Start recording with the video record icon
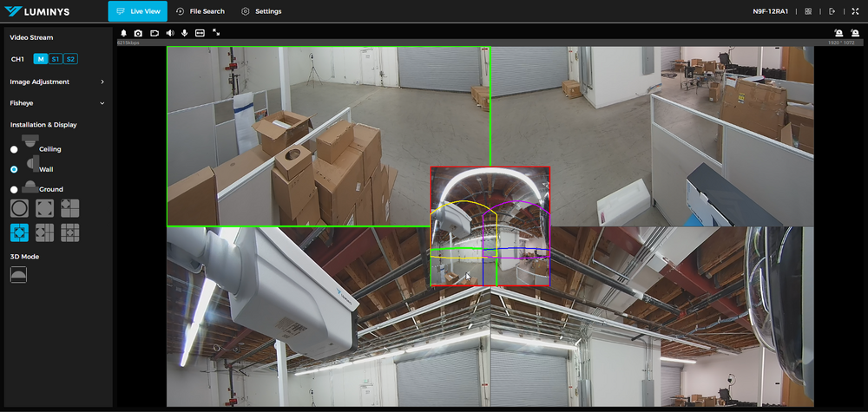 tap(154, 33)
